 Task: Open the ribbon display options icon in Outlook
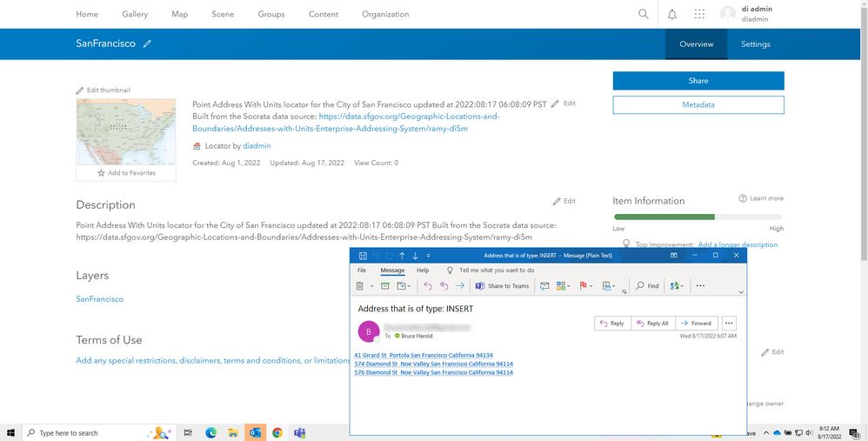click(674, 256)
